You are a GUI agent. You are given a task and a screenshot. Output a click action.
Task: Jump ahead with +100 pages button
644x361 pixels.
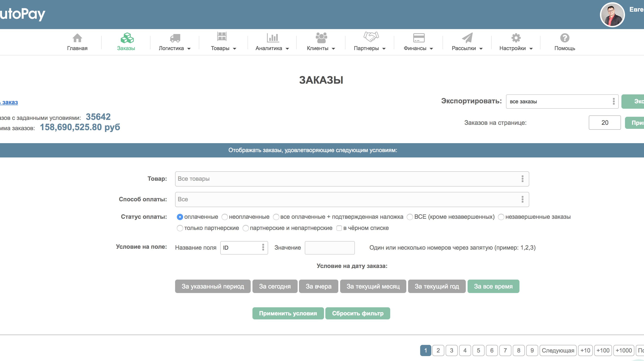(x=603, y=350)
